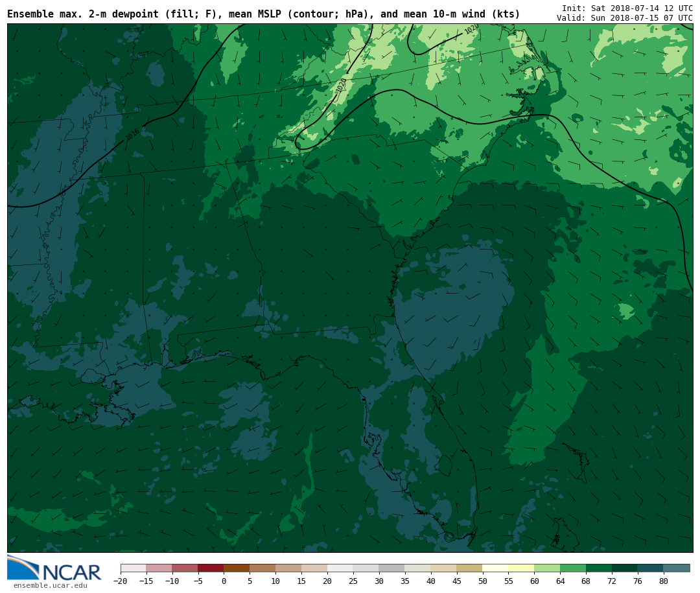
Task: Pick the pale yellow swatch between 50 and 55
Action: pyautogui.click(x=495, y=568)
